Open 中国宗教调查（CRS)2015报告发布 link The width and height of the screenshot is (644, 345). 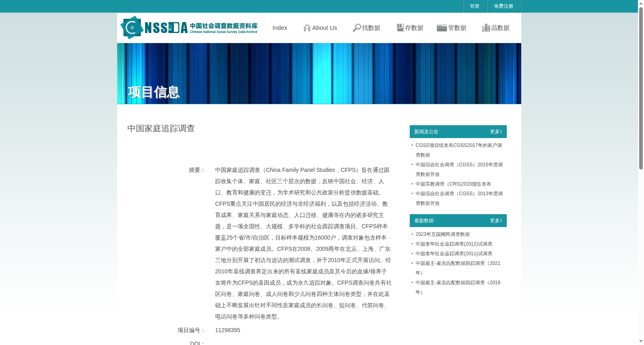pyautogui.click(x=453, y=184)
